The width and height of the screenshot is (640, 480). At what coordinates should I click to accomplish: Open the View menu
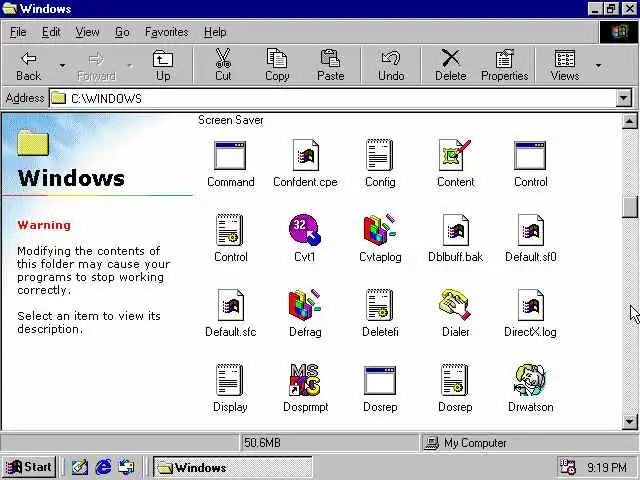pos(87,32)
